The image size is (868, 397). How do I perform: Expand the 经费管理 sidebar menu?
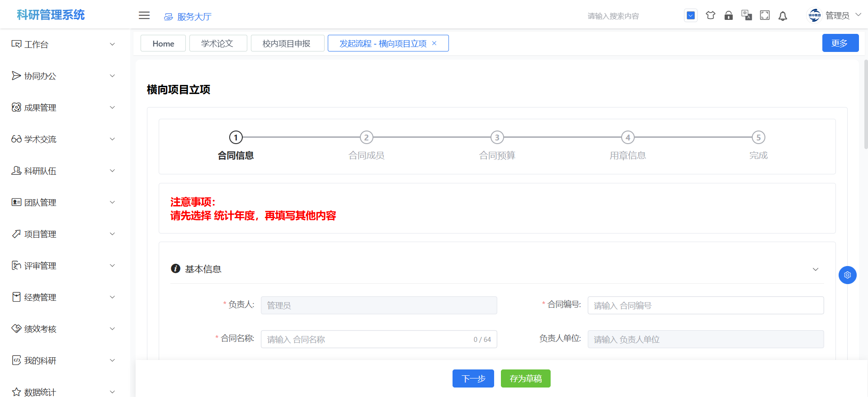[63, 297]
